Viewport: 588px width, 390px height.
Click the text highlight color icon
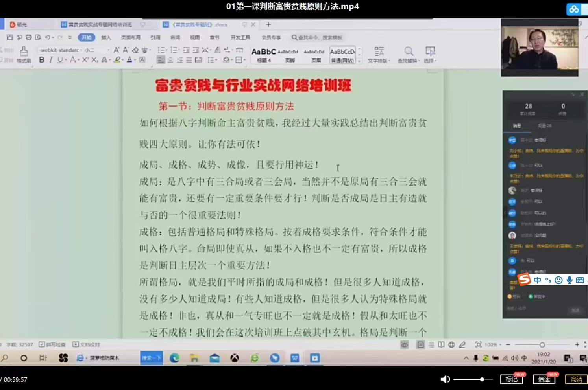[117, 60]
